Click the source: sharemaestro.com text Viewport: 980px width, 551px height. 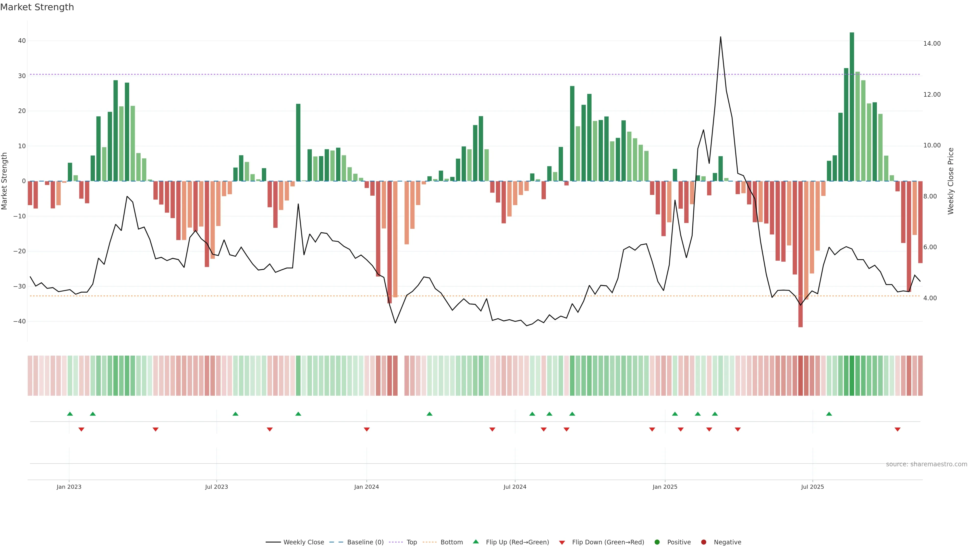(926, 464)
